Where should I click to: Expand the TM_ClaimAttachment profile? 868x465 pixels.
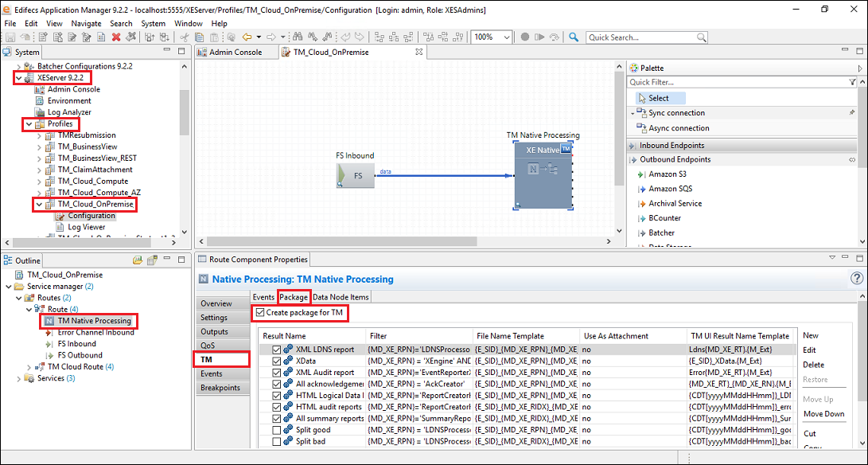(39, 170)
